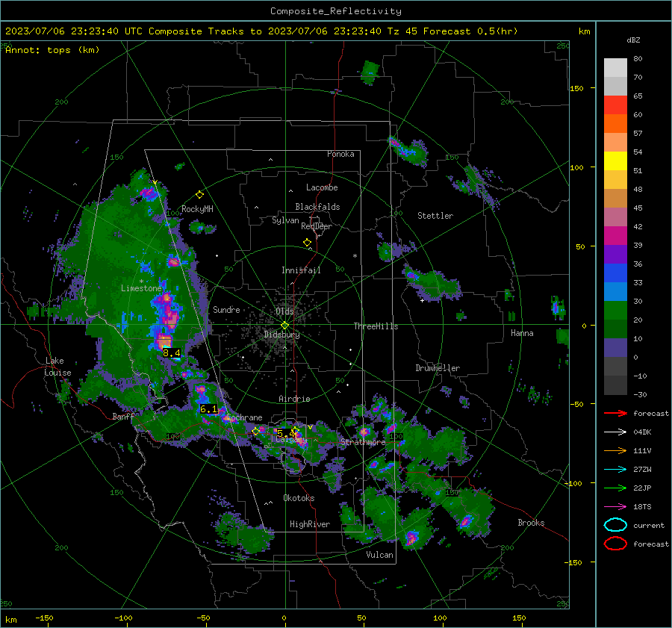This screenshot has height=628, width=672.
Task: Select the white 04DK track arrow
Action: point(615,432)
